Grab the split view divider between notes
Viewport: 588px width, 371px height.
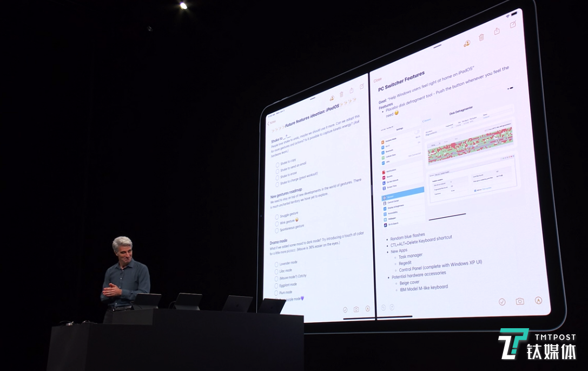point(372,195)
